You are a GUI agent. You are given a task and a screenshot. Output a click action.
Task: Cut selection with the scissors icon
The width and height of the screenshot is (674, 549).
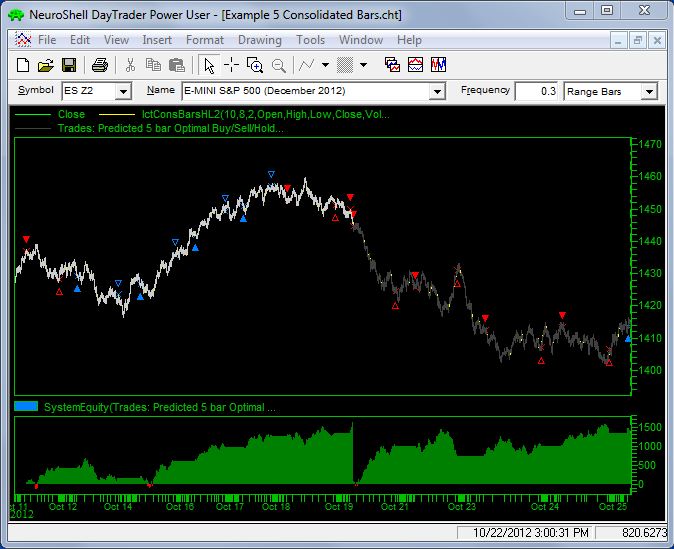130,65
